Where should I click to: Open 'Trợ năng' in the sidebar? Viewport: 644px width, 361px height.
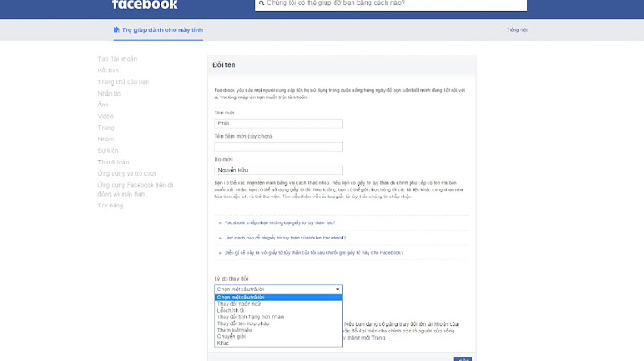111,206
